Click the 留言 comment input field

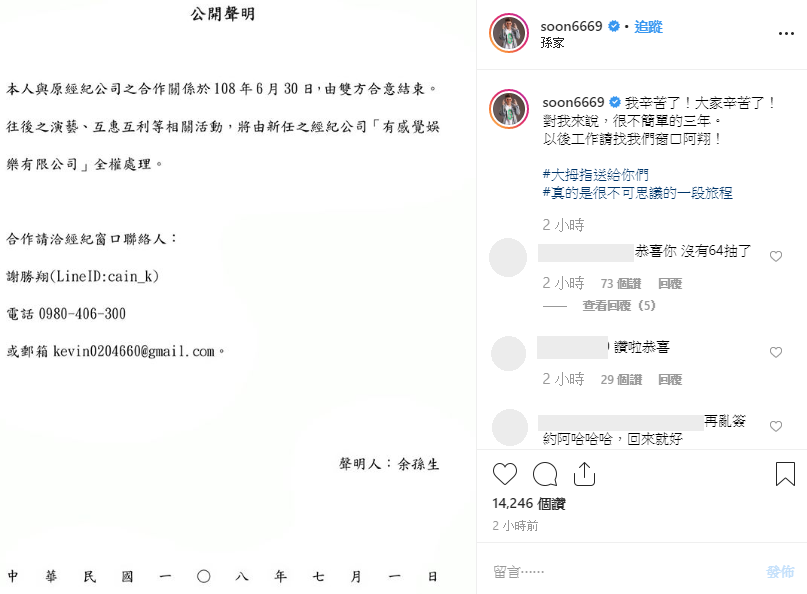click(x=623, y=572)
